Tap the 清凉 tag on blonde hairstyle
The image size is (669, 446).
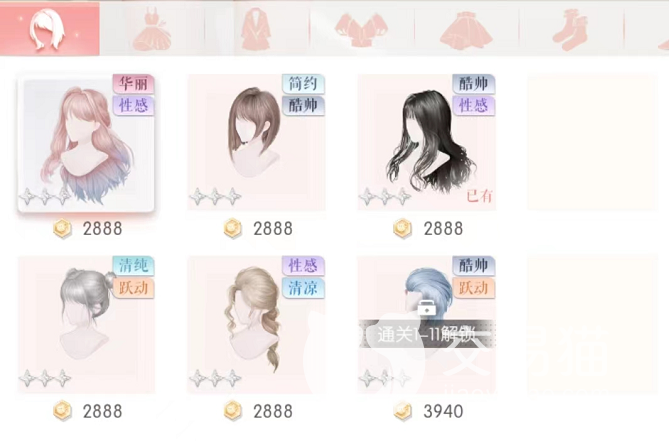[303, 288]
